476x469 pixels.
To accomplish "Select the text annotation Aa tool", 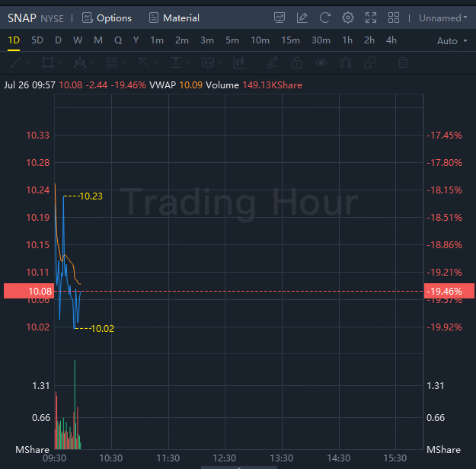I will pos(208,62).
